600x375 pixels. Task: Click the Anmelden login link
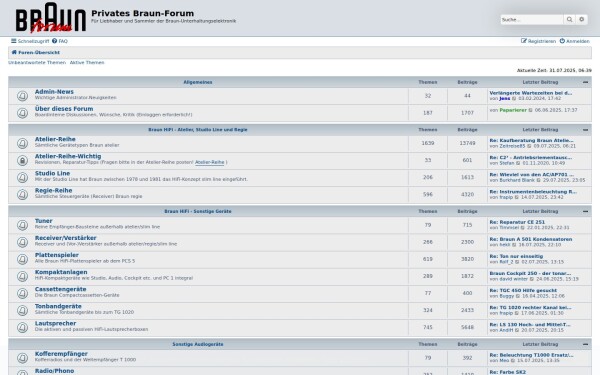pos(574,41)
